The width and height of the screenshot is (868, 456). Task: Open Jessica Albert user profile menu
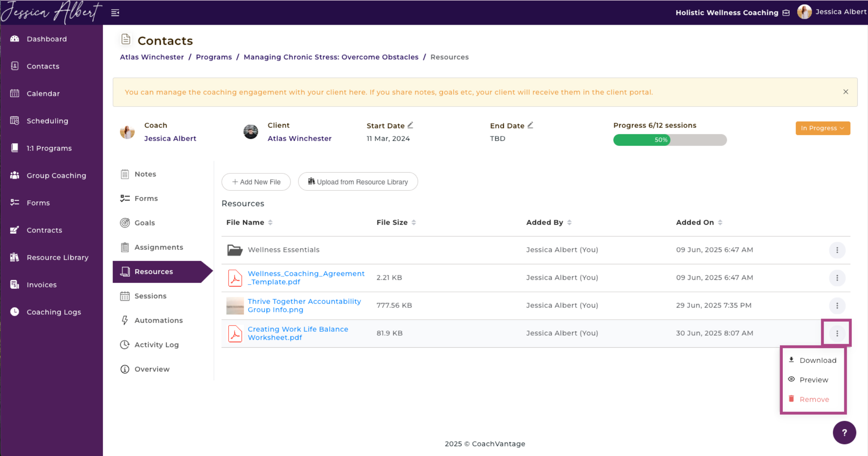[832, 12]
